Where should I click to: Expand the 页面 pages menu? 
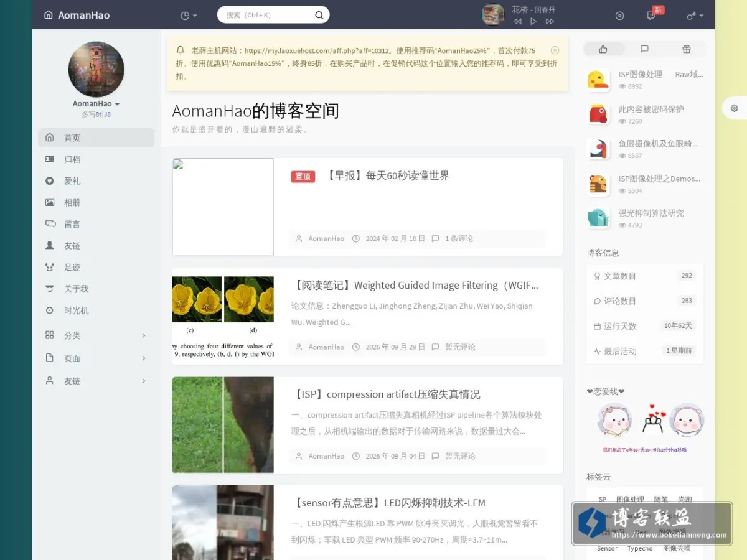96,358
